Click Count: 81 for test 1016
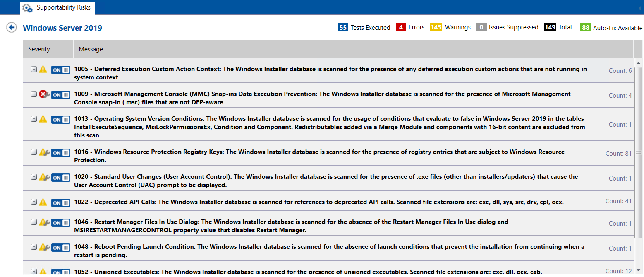 (x=618, y=154)
